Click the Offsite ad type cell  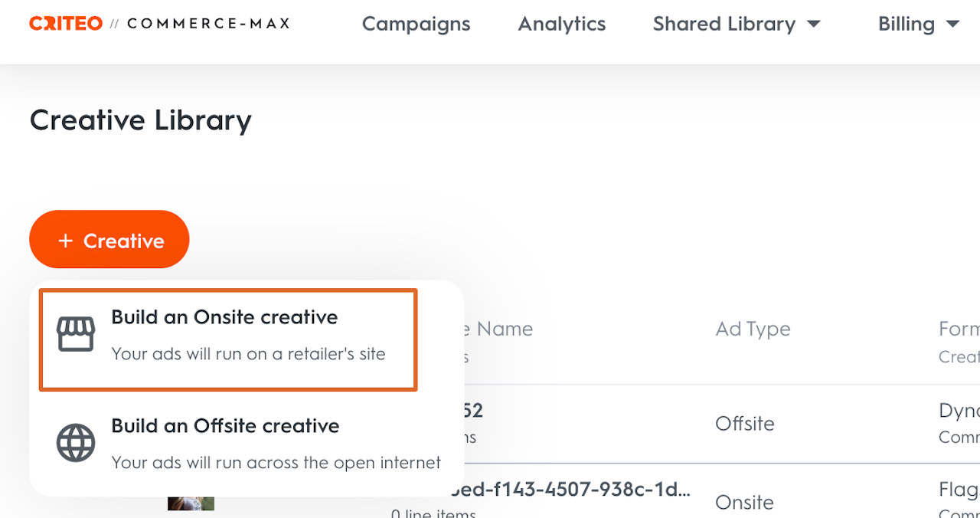coord(744,424)
